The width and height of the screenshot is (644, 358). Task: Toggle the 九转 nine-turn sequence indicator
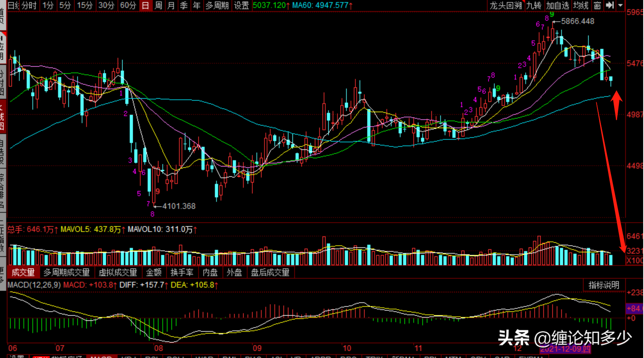(534, 6)
